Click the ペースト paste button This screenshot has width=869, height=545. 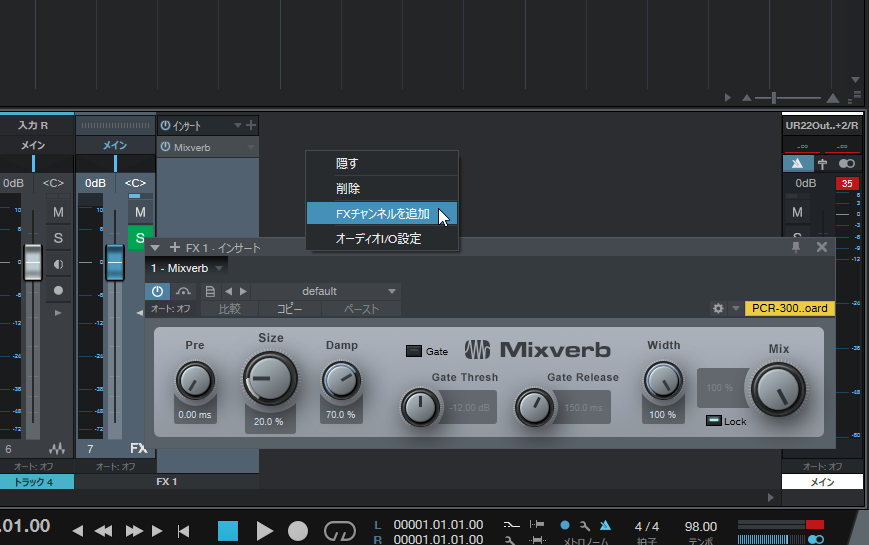coord(361,309)
